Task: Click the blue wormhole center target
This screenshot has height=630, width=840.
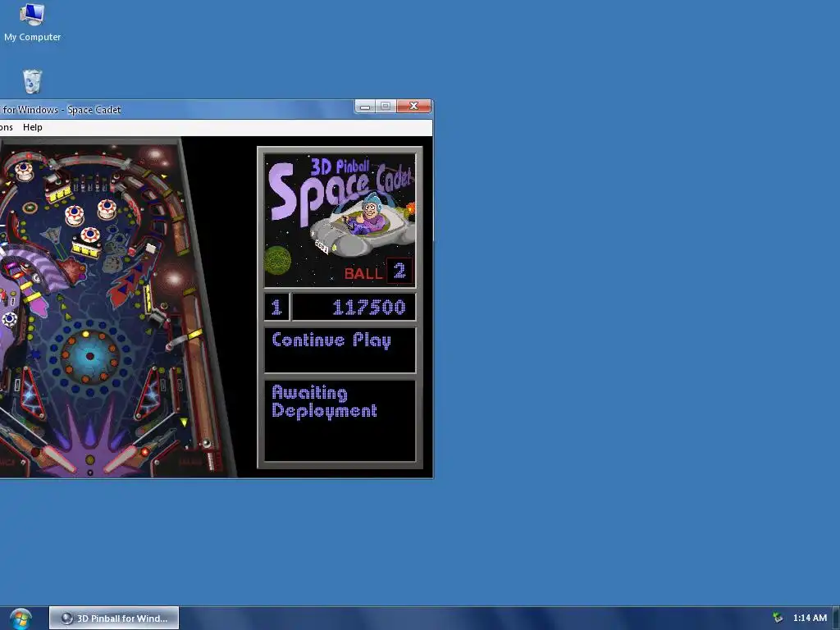Action: pos(89,356)
